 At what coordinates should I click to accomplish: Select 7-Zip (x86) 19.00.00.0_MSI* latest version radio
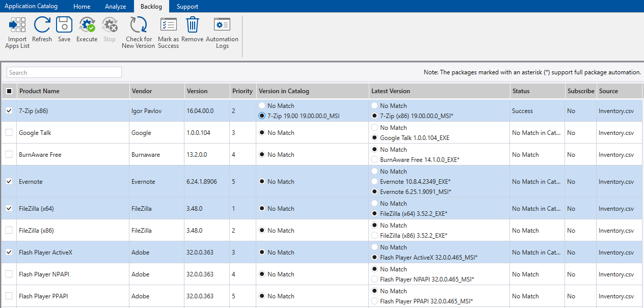(375, 116)
